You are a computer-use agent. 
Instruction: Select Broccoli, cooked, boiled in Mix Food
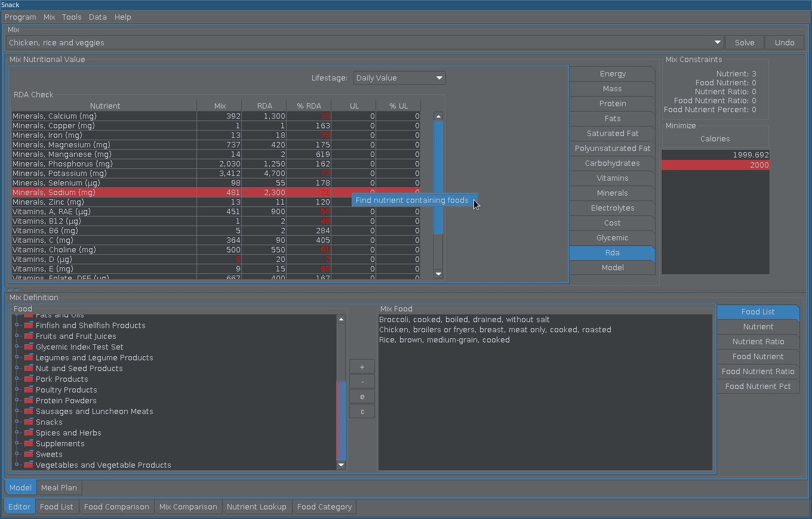click(x=464, y=320)
